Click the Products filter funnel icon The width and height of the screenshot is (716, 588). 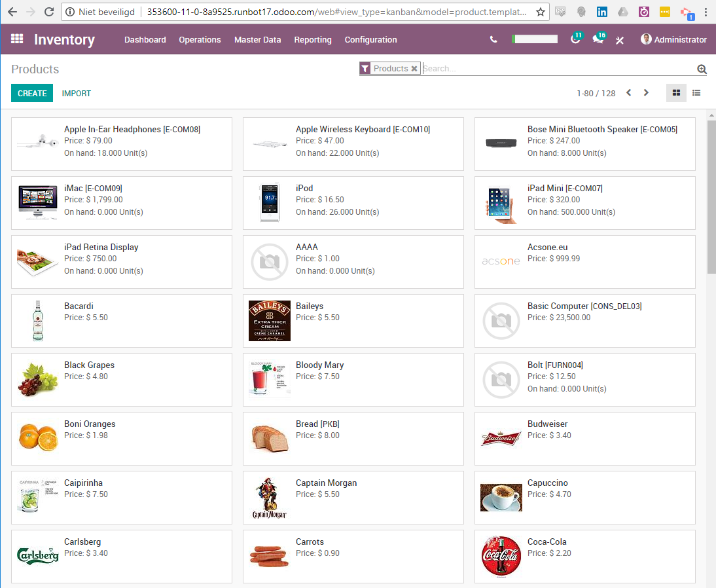[365, 68]
